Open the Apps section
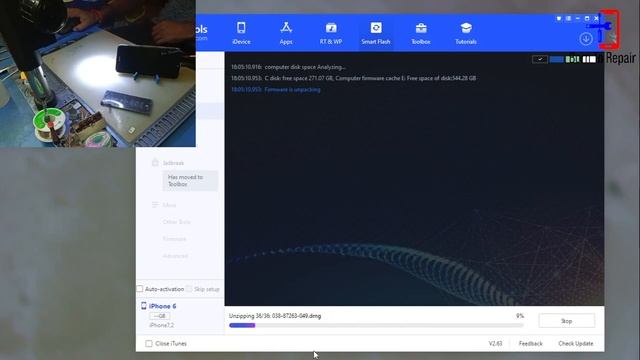Screen dimensions: 640x360 pos(286,33)
